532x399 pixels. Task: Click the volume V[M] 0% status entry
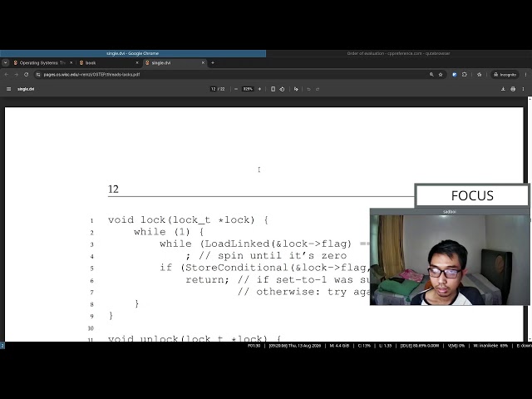tap(456, 346)
